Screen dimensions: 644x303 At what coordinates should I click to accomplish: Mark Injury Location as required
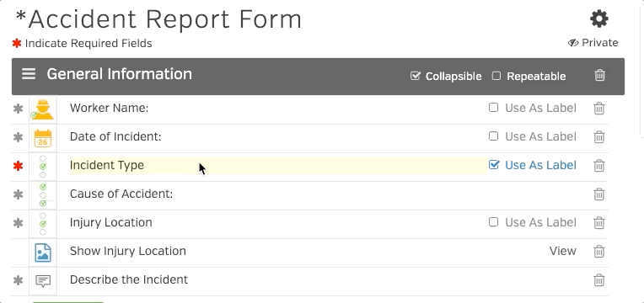point(18,223)
